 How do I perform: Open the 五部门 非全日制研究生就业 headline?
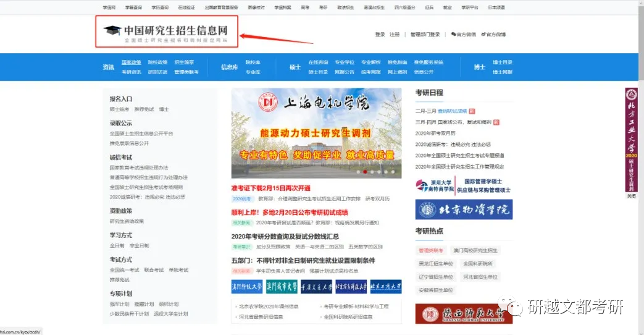tap(303, 261)
